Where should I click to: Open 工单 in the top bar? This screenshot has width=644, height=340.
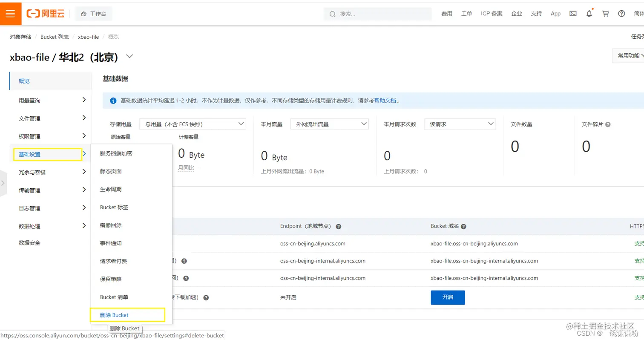[466, 14]
